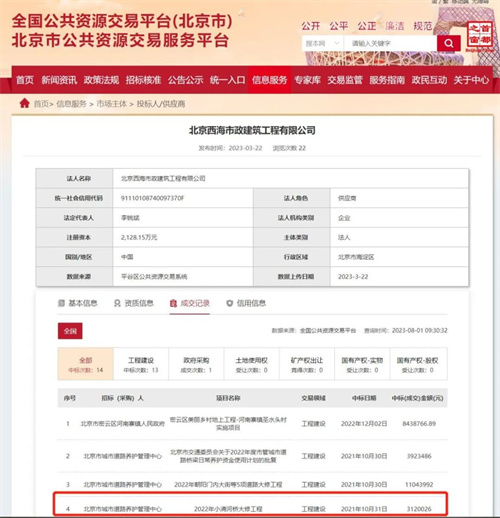Open 服务指南 menu item
The width and height of the screenshot is (500, 518).
[x=387, y=80]
